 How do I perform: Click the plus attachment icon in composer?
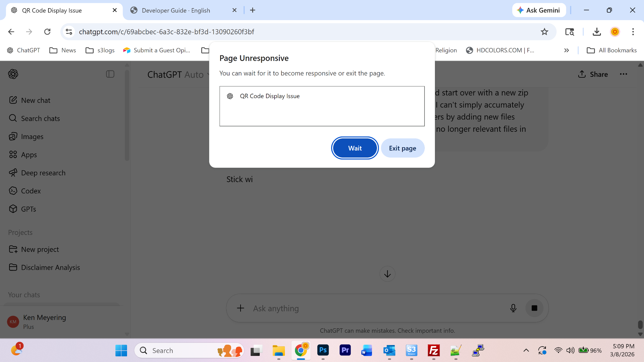(x=241, y=308)
